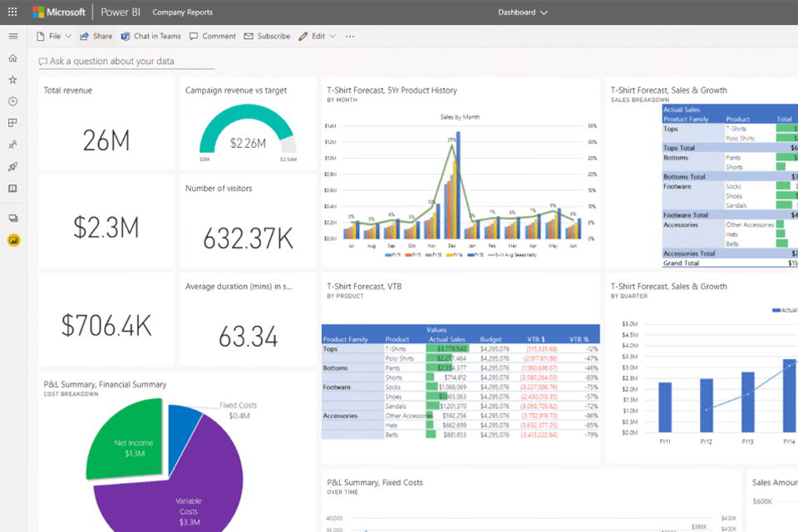The image size is (798, 532).
Task: Open the Apps section in the sidebar
Action: [x=12, y=122]
